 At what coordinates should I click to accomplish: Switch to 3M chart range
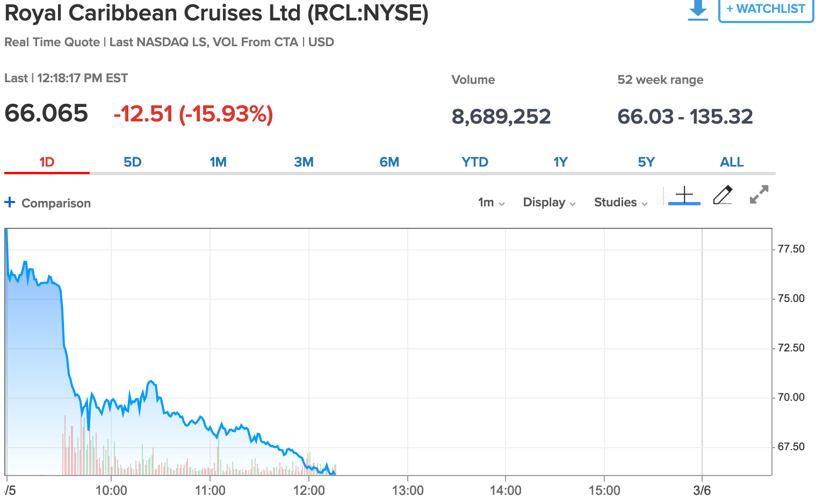click(304, 162)
